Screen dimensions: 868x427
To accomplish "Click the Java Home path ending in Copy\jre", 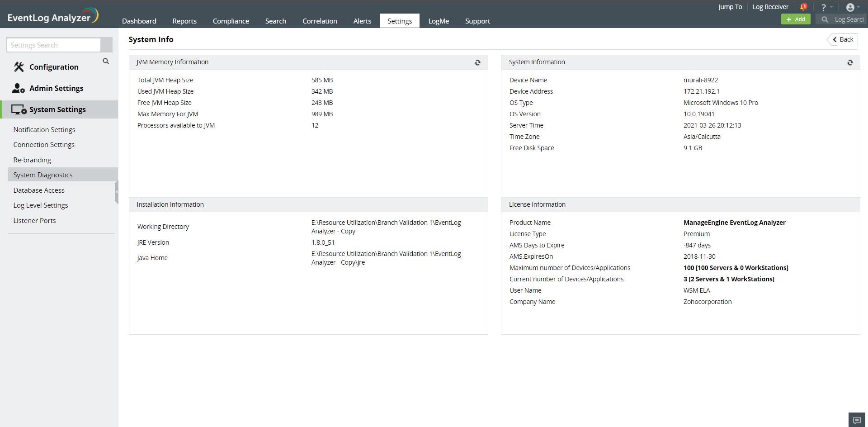I will (386, 258).
